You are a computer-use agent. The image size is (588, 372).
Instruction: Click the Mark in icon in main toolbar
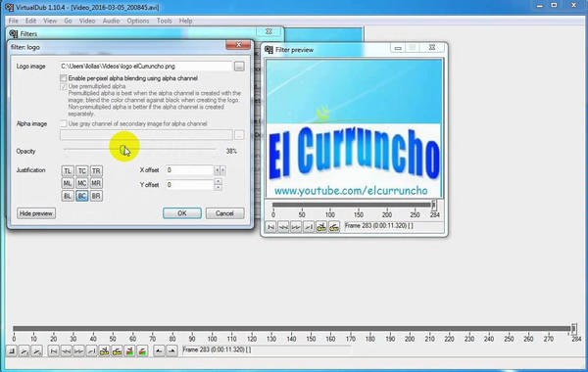(159, 351)
